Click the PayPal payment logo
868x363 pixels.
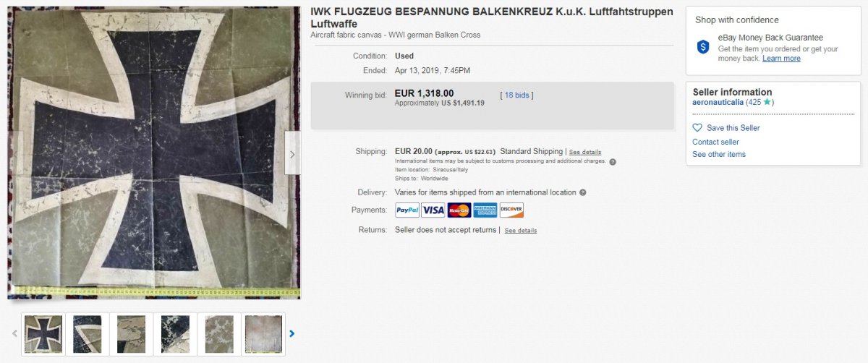coord(407,210)
